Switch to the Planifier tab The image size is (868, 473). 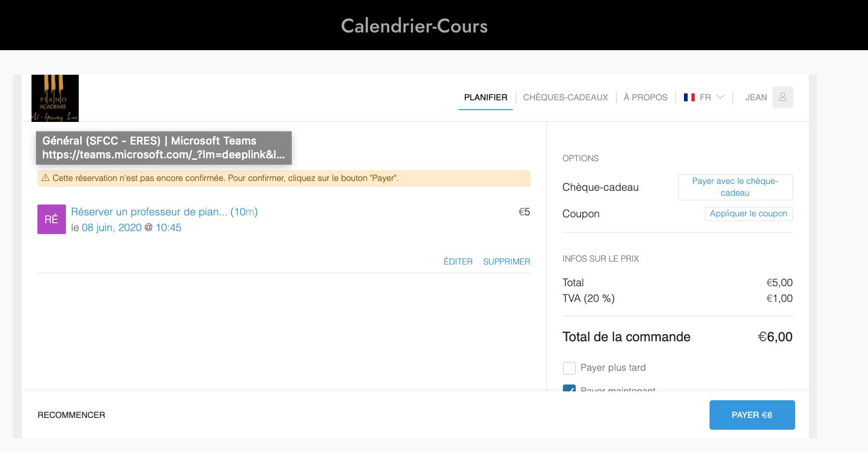click(x=485, y=97)
